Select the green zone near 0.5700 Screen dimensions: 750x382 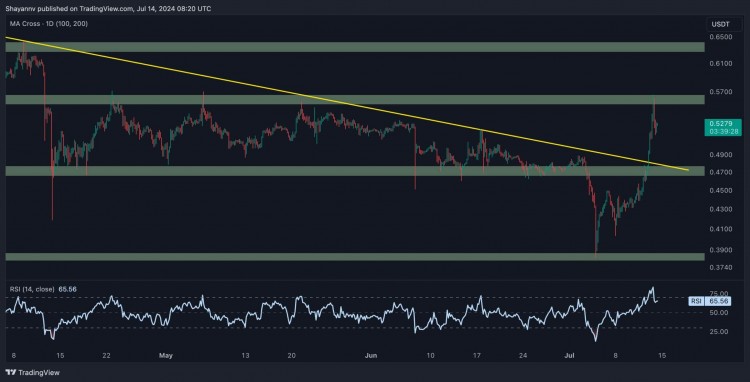[354, 99]
